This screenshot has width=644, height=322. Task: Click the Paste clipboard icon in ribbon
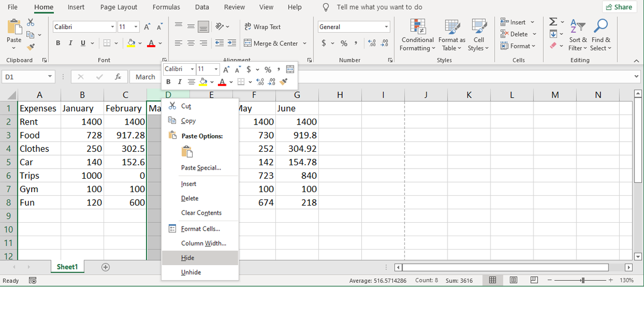click(x=14, y=27)
